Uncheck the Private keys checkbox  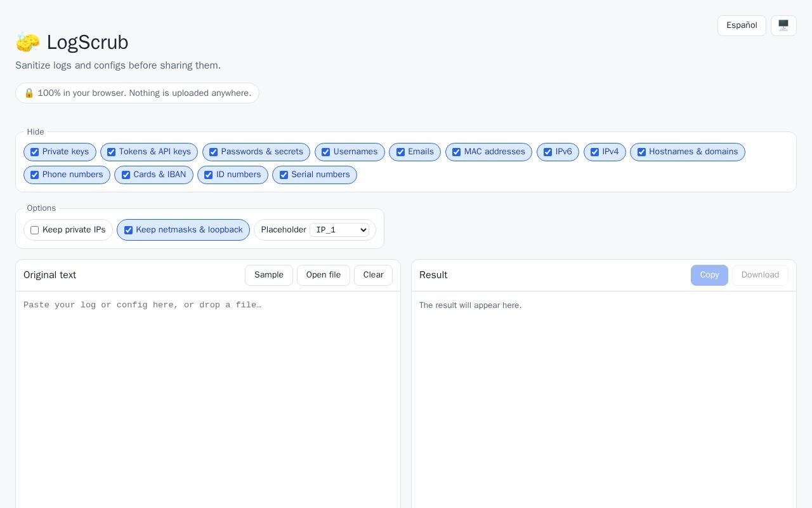[35, 152]
